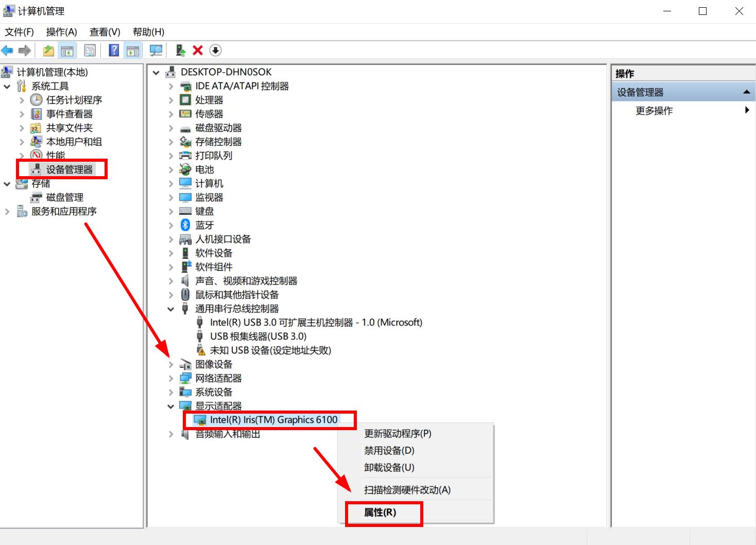Select USB 根集线器(USB 3.0) device
This screenshot has width=756, height=545.
pos(258,336)
